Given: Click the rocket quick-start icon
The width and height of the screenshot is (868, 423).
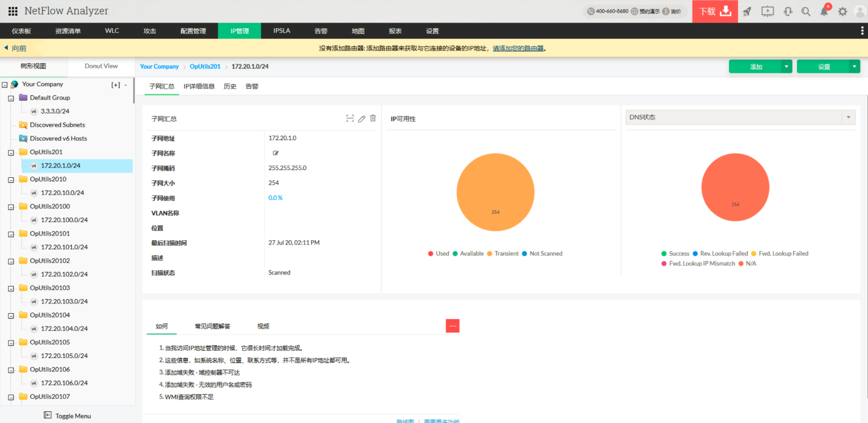Looking at the screenshot, I should click(747, 11).
